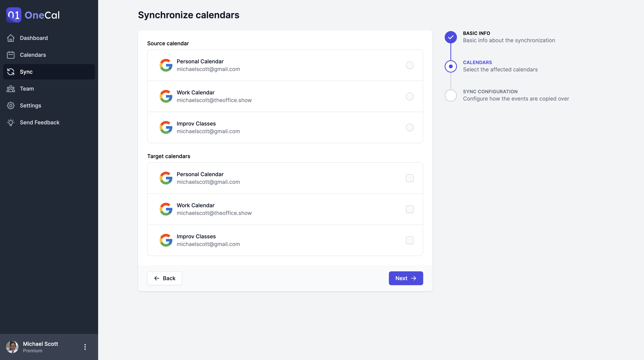Screen dimensions: 644x360
Task: Click the Next button to proceed
Action: click(x=406, y=278)
